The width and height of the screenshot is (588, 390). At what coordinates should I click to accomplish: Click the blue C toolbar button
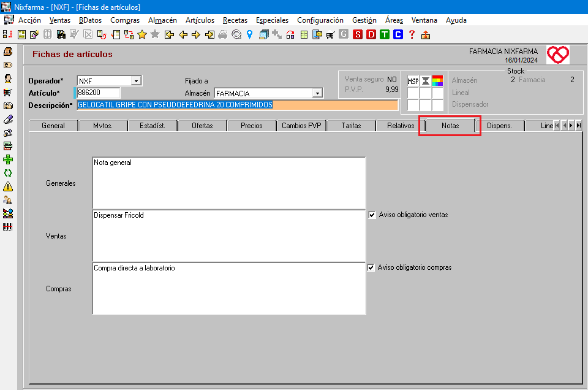coord(398,35)
